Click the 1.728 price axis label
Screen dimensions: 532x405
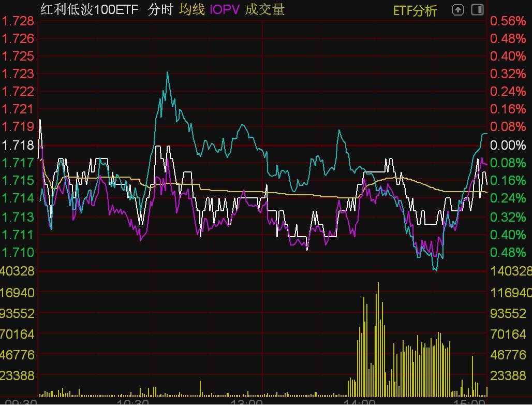[x=18, y=21]
